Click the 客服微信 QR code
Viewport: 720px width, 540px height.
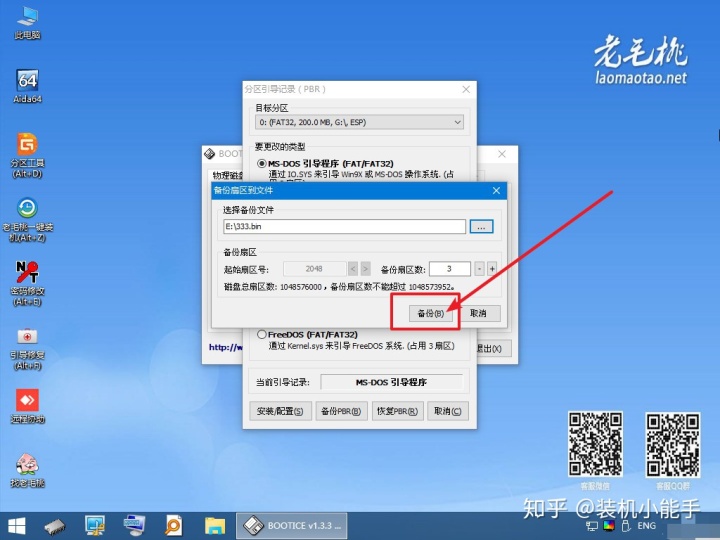coord(595,444)
